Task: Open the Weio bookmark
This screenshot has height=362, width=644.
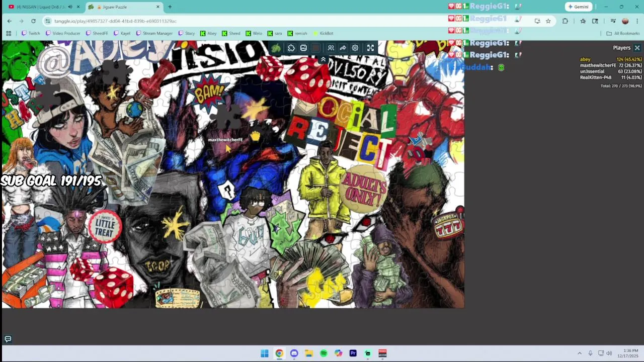Action: click(254, 33)
